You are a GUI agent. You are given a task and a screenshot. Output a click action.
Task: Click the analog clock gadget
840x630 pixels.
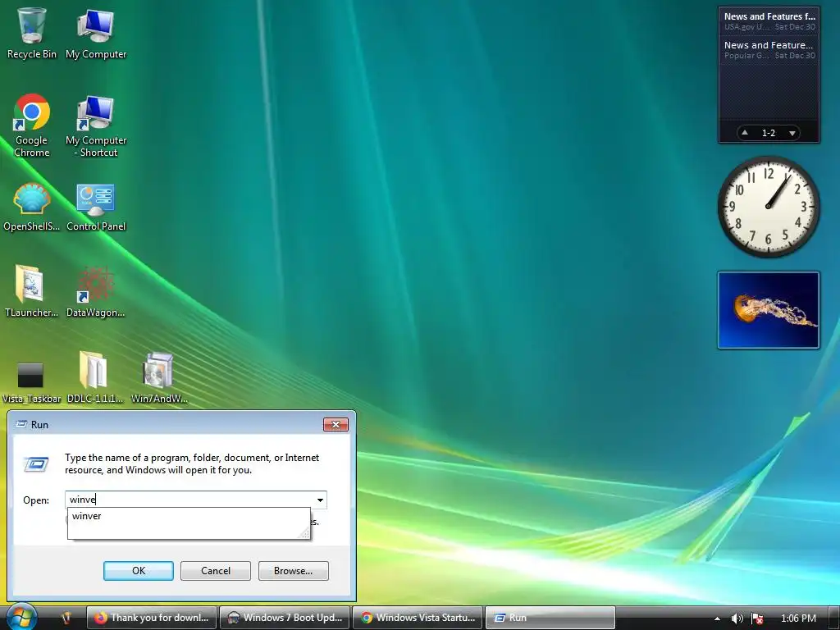click(768, 206)
